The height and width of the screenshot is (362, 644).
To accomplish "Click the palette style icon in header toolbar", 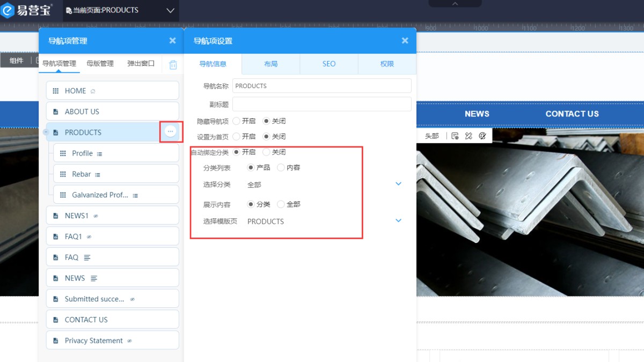I will (482, 136).
